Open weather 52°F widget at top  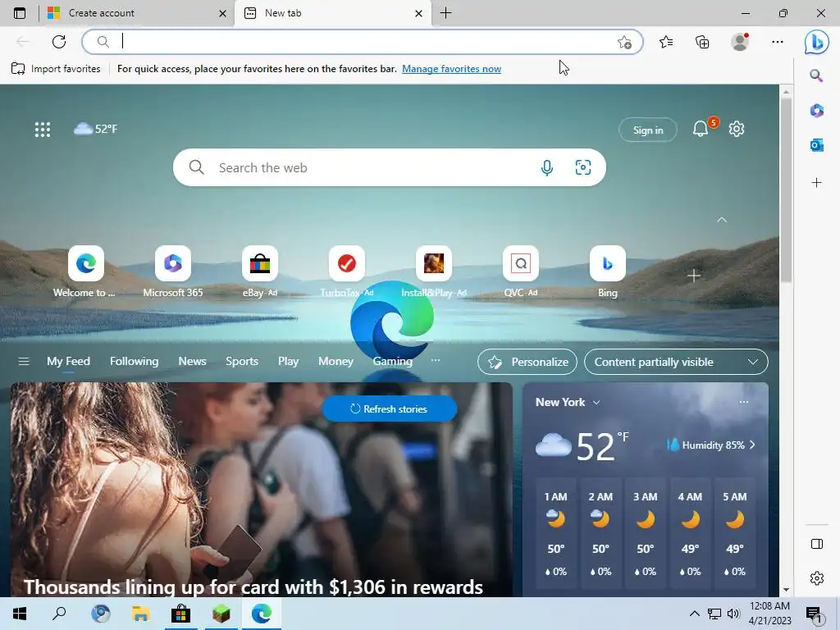pyautogui.click(x=96, y=129)
